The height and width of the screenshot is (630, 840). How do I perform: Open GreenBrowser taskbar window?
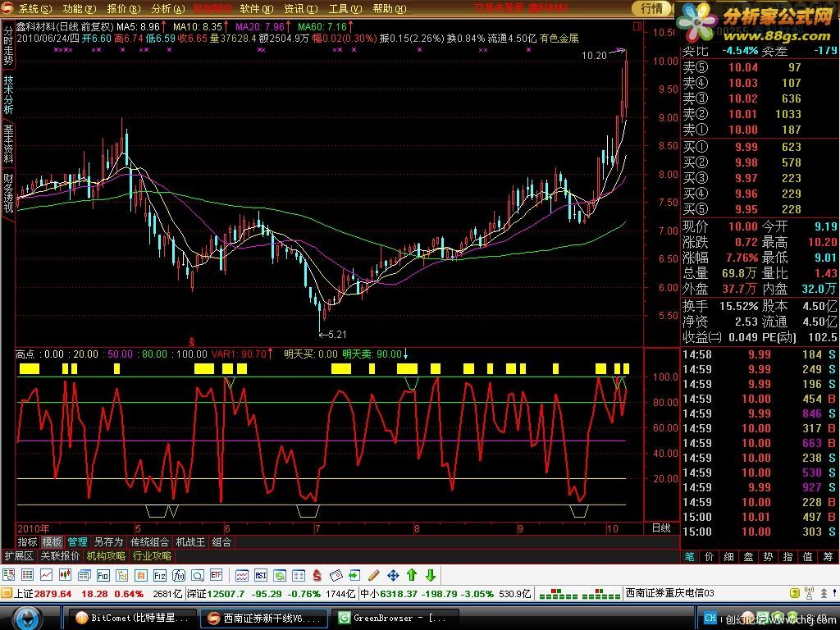coord(395,619)
